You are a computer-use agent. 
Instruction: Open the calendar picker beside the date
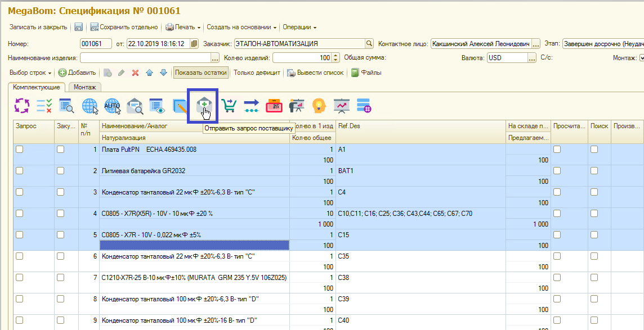coord(194,43)
